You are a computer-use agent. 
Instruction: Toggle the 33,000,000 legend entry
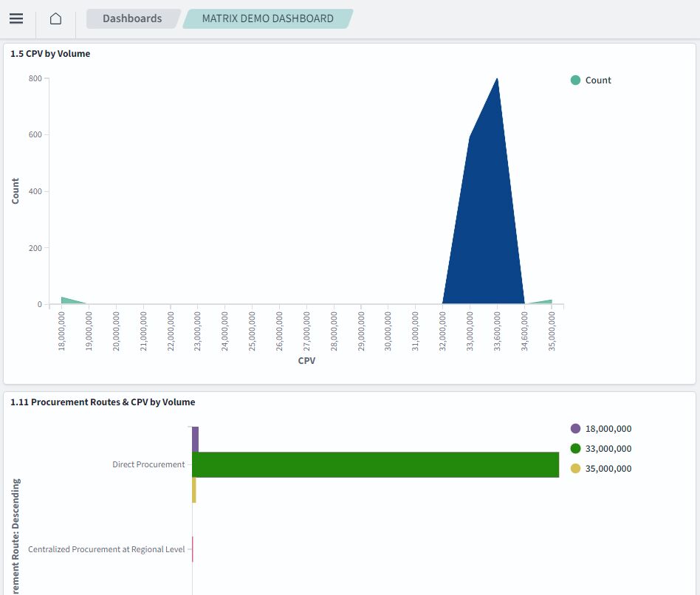click(608, 449)
